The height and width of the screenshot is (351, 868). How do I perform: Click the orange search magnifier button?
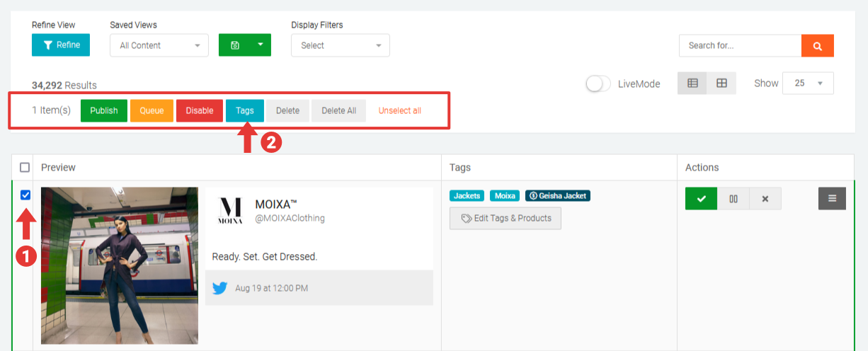click(x=817, y=46)
